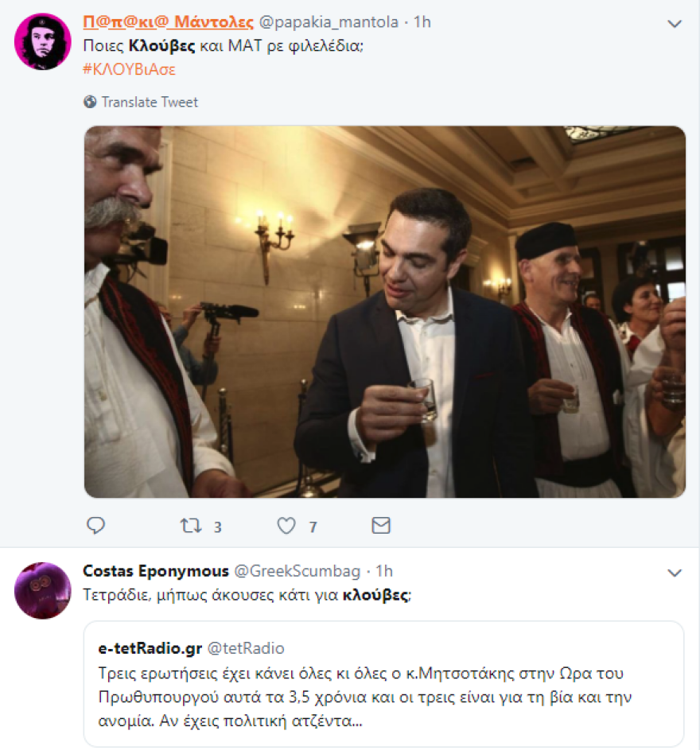Open the quoted tweet about Μητσοτάκης
Image resolution: width=700 pixels, height=750 pixels.
[x=382, y=696]
